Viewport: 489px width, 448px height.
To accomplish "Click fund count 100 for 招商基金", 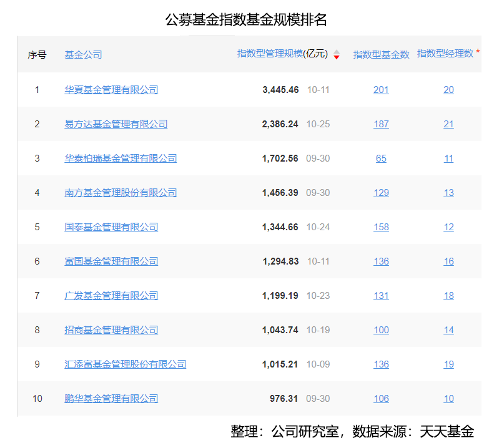I will [x=381, y=329].
